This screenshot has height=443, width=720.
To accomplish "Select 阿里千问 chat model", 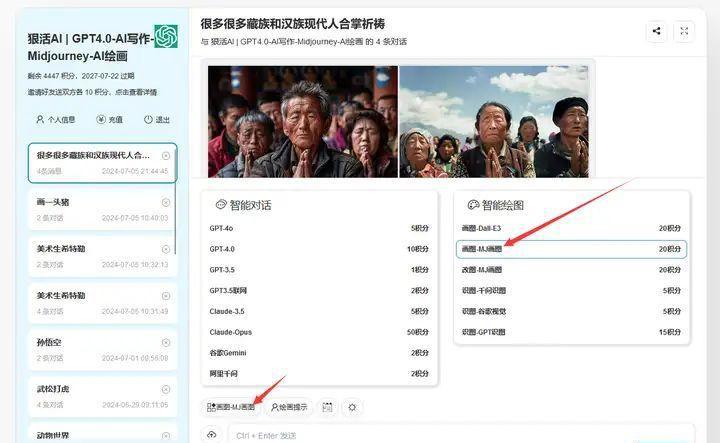I will click(319, 373).
